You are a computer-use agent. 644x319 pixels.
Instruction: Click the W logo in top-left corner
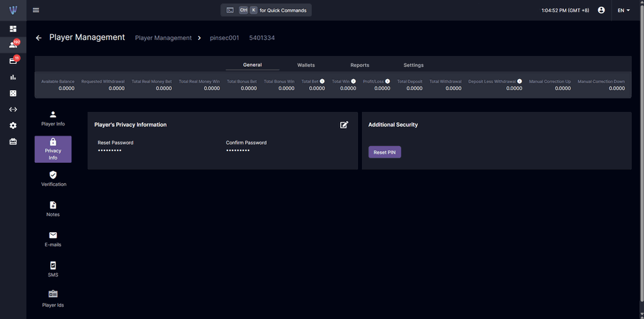click(x=13, y=10)
